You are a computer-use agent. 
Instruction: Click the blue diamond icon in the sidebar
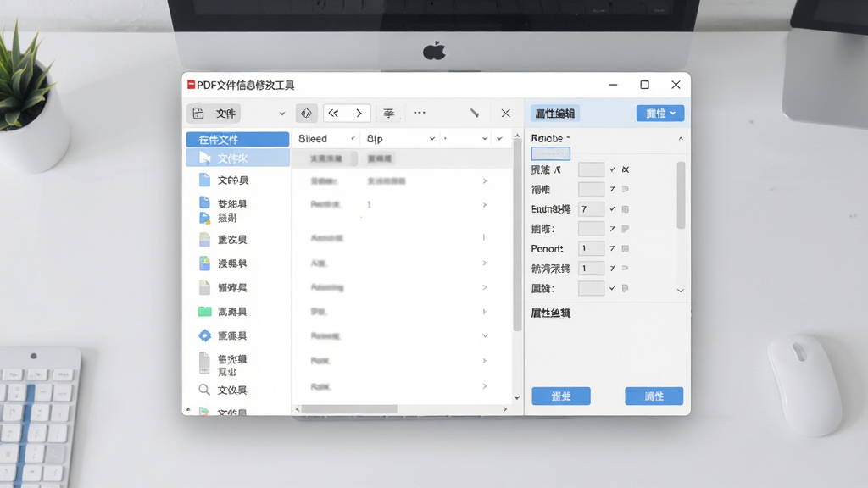[x=205, y=335]
